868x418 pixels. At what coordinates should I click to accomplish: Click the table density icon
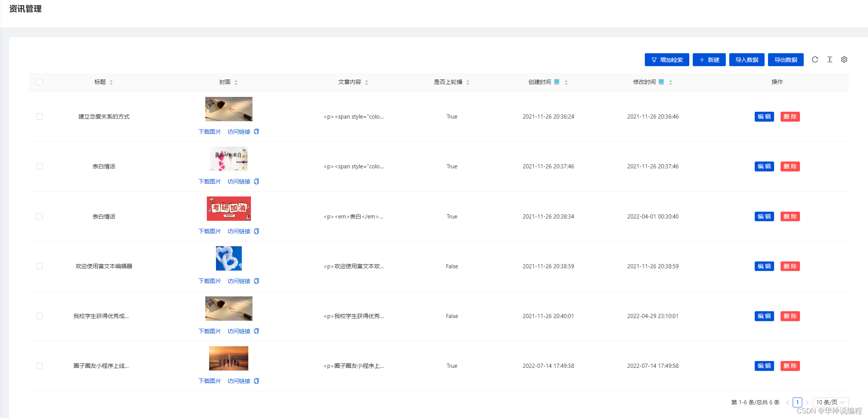(830, 60)
